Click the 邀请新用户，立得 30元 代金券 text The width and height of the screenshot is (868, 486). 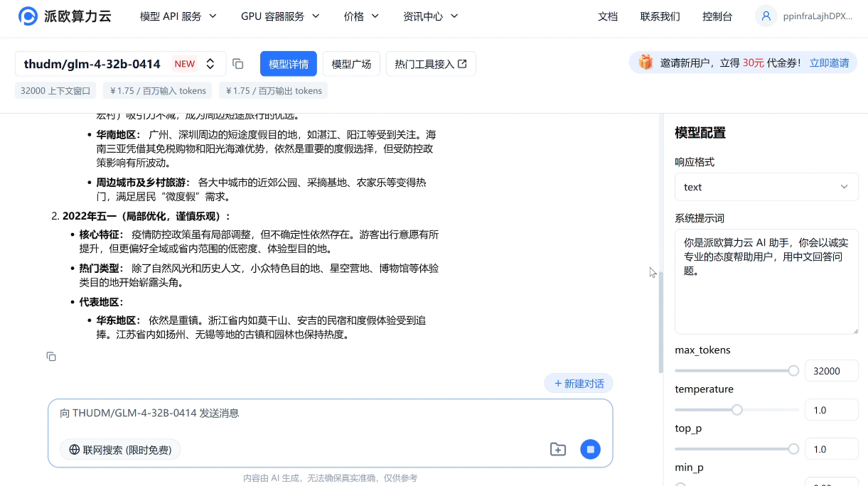pos(731,63)
